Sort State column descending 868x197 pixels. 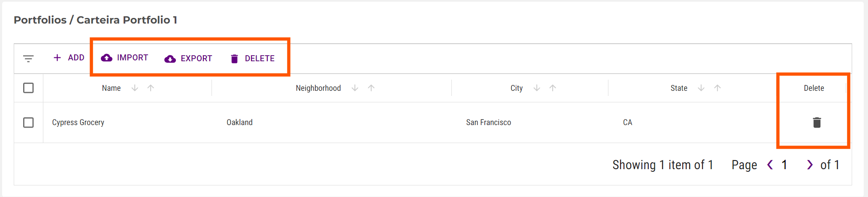(x=701, y=88)
